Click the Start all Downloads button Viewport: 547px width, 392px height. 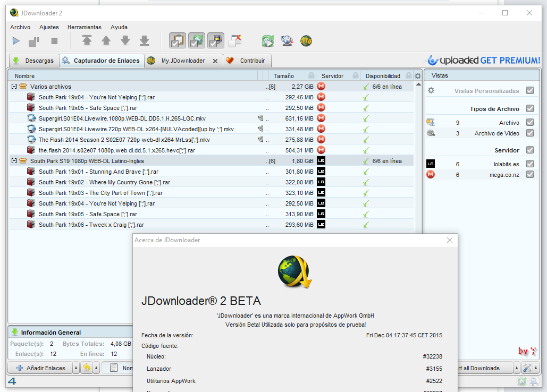[485, 368]
